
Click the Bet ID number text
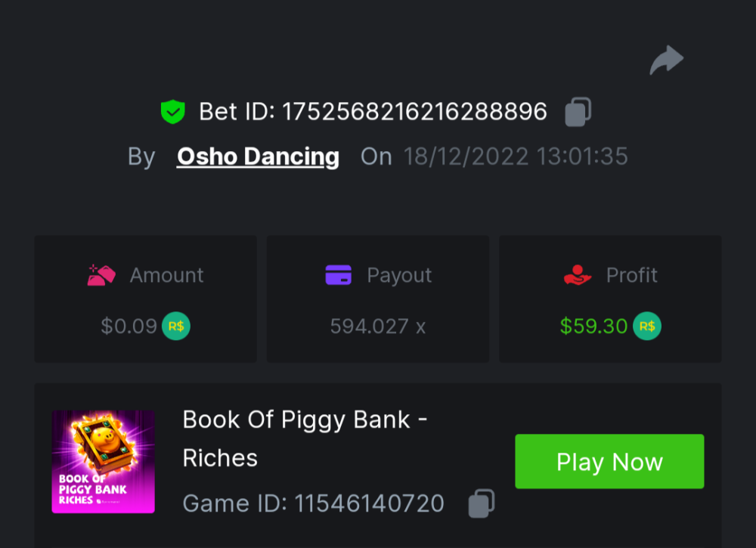coord(414,112)
